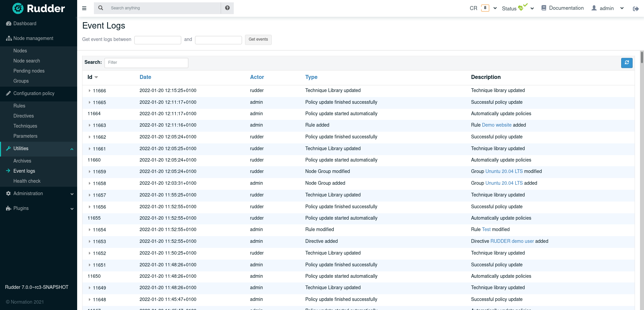Viewport: 644px width, 310px height.
Task: Click the search magnifier icon
Action: (x=100, y=8)
